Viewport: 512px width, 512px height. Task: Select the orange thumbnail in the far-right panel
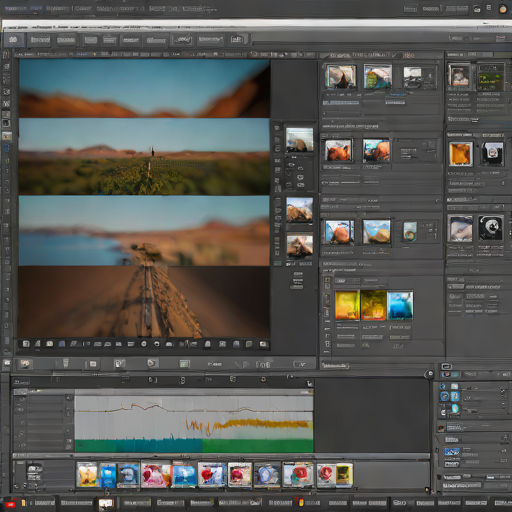(461, 154)
